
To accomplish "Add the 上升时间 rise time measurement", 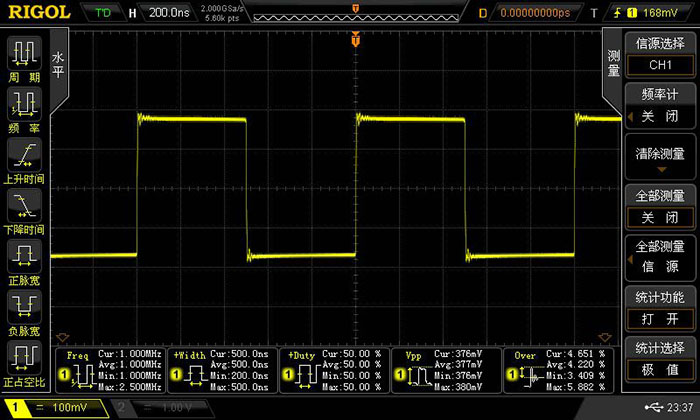I will pos(24,160).
